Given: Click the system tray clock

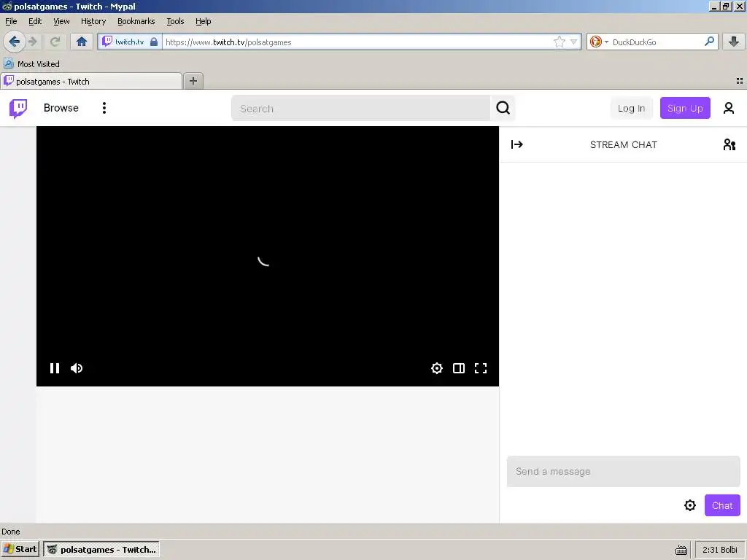Looking at the screenshot, I should 720,550.
